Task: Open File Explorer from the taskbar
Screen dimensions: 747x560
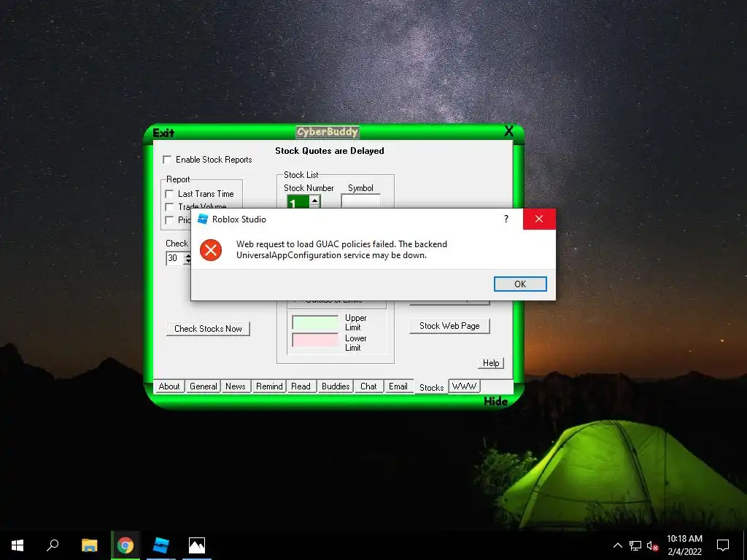Action: [89, 545]
